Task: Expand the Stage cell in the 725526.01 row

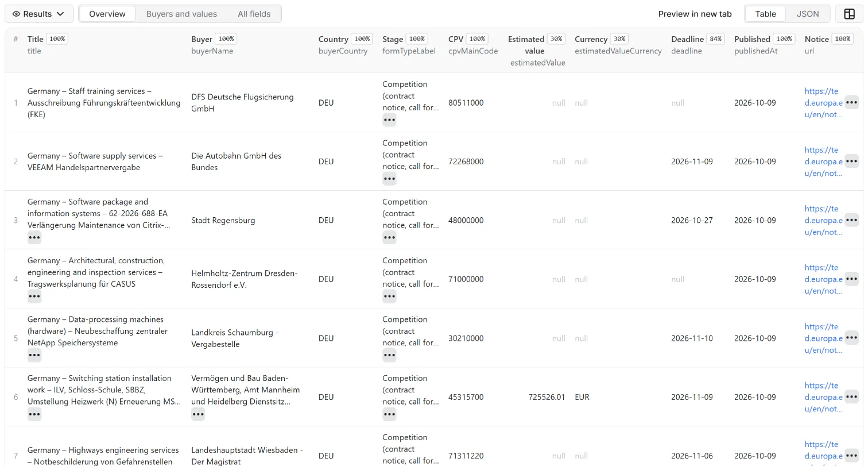Action: [389, 414]
